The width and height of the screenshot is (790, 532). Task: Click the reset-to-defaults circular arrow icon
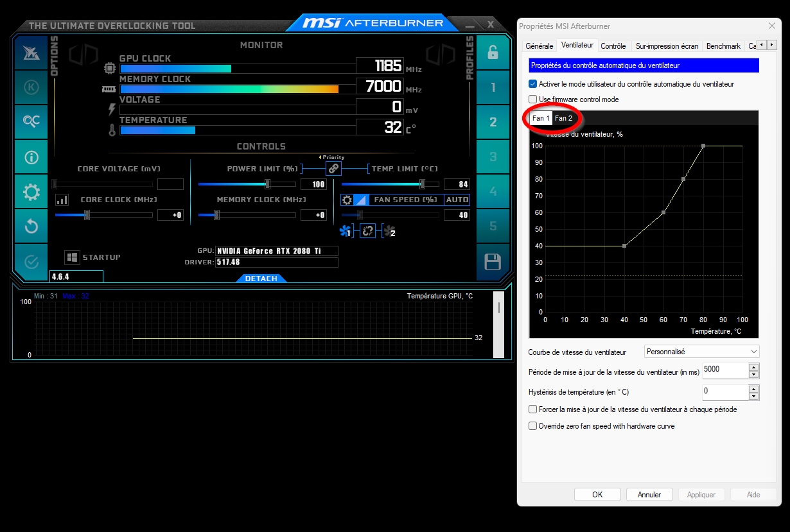(31, 226)
